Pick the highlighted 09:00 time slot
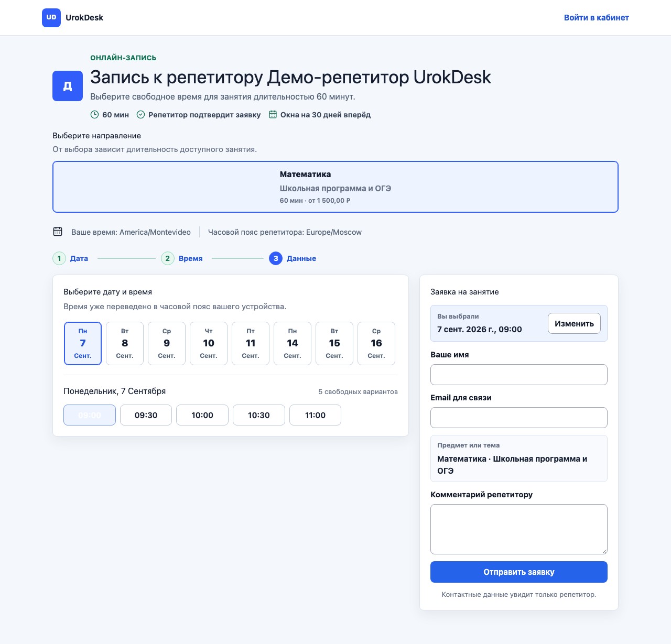The width and height of the screenshot is (671, 644). point(90,415)
